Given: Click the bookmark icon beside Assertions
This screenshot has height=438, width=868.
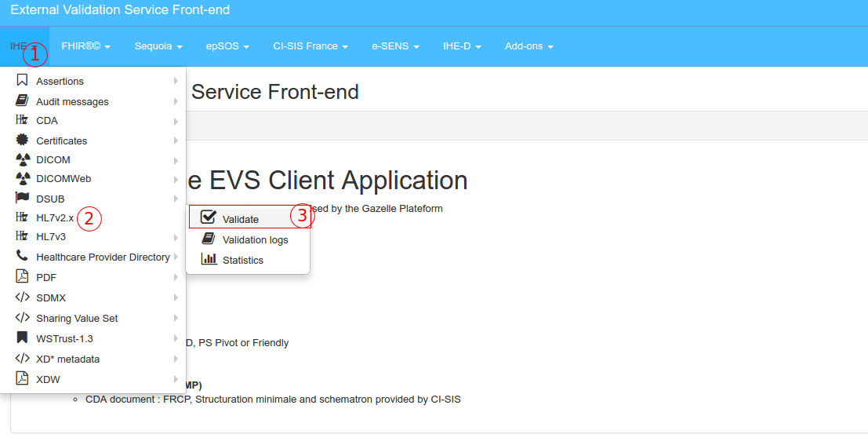Looking at the screenshot, I should (x=22, y=81).
